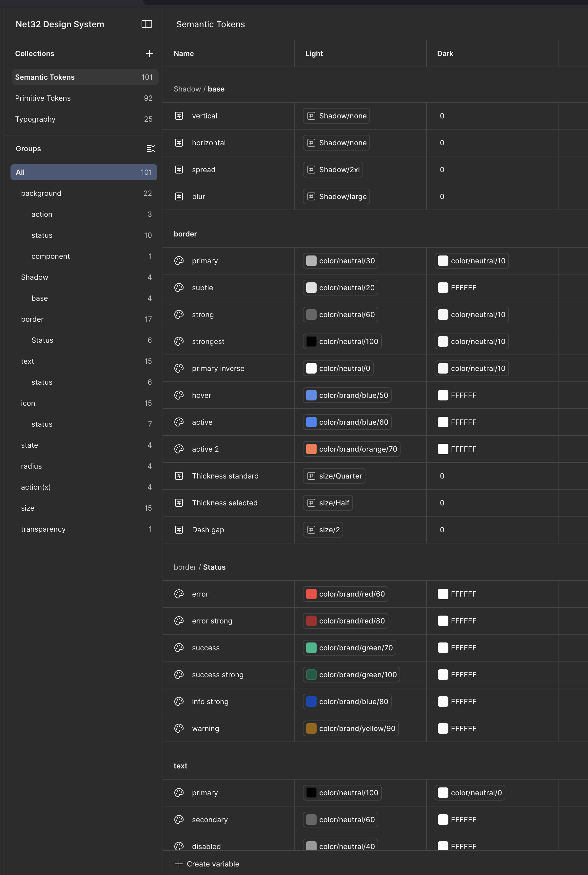Select the background group
588x875 pixels.
(84, 193)
